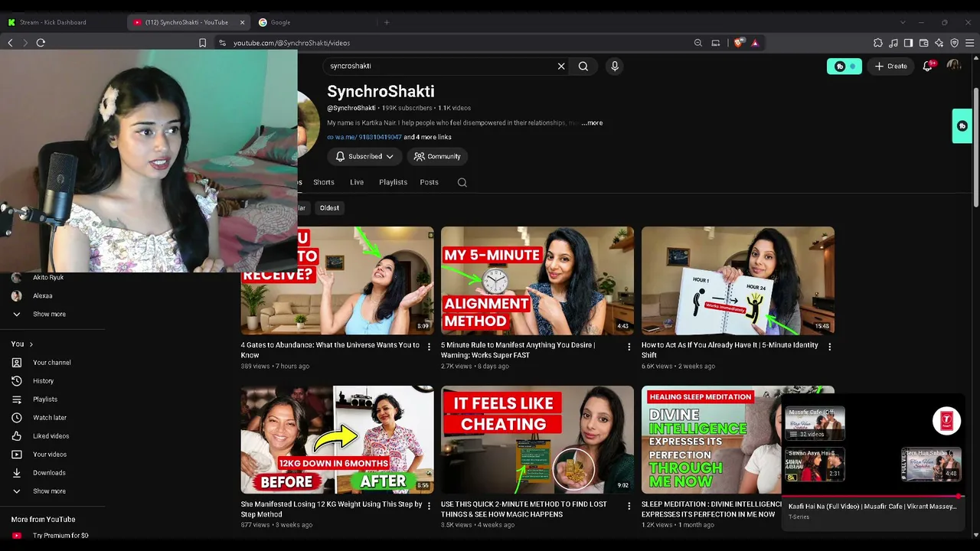Open the Brave VPN shield icon
This screenshot has height=551, width=980.
coord(954,43)
